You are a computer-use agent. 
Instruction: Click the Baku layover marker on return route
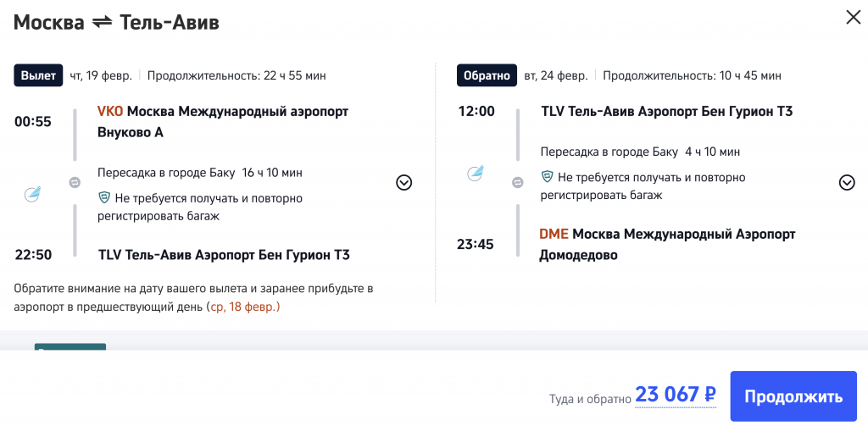pyautogui.click(x=518, y=182)
